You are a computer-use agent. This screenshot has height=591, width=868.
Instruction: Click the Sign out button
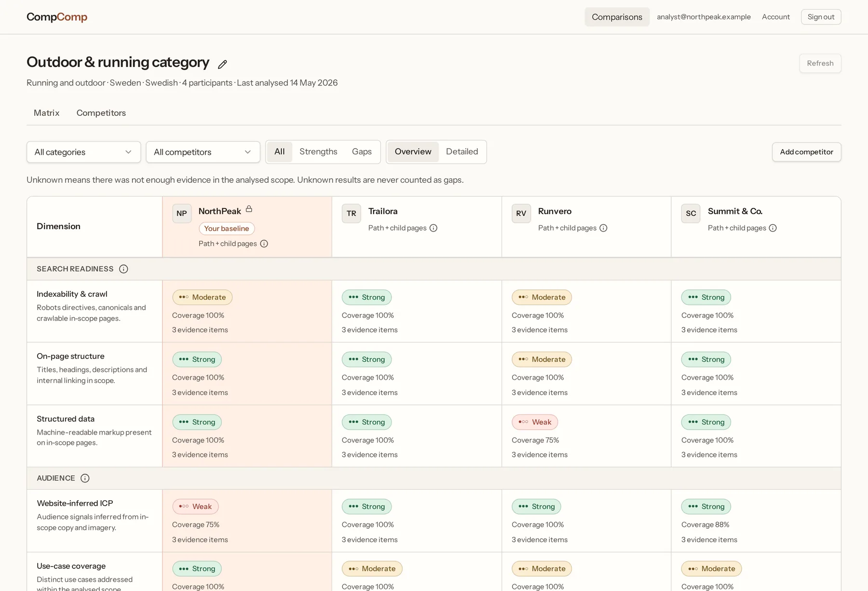coord(821,17)
